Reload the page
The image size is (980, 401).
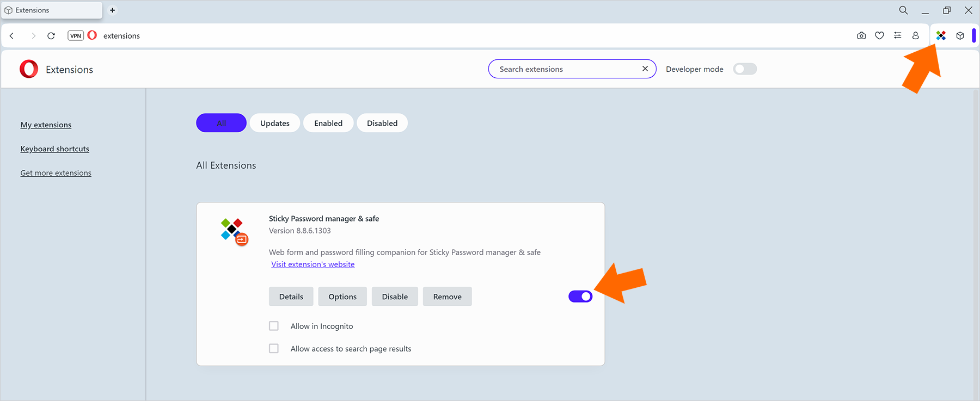point(51,36)
